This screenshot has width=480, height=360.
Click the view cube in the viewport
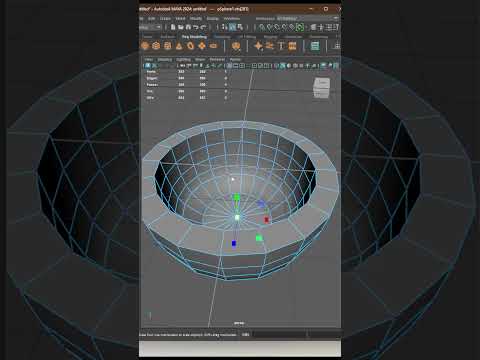pos(322,88)
